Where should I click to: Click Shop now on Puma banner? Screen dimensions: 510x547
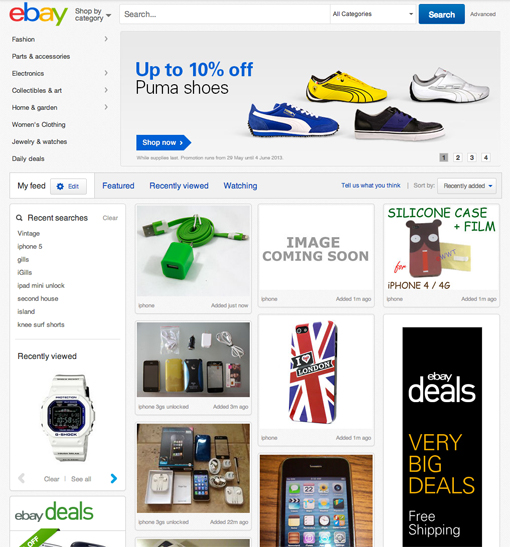coord(163,142)
